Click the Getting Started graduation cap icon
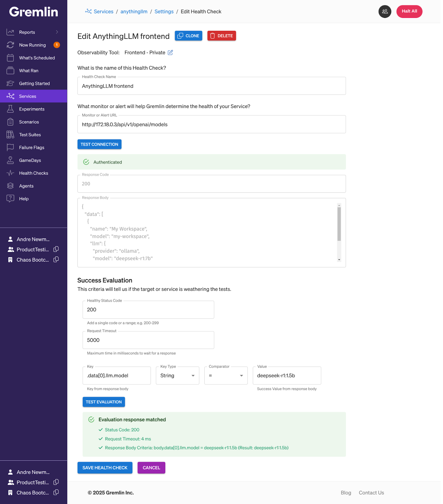The width and height of the screenshot is (443, 504). pyautogui.click(x=10, y=83)
